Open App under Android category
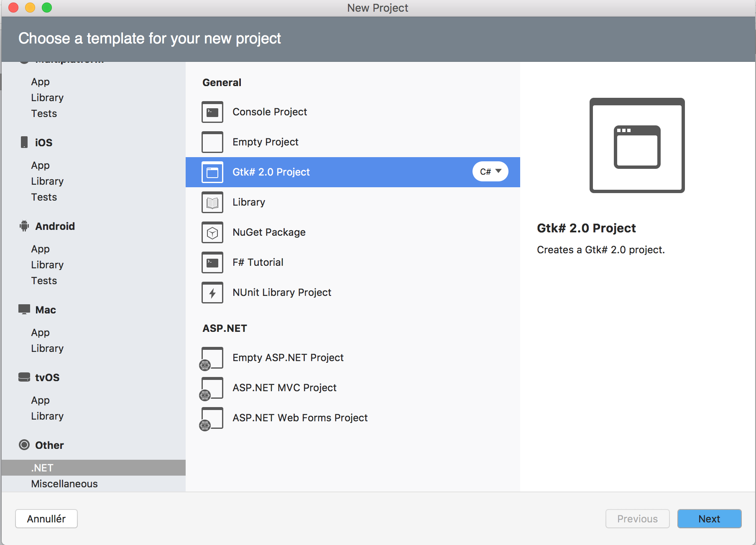The height and width of the screenshot is (545, 756). pyautogui.click(x=41, y=249)
